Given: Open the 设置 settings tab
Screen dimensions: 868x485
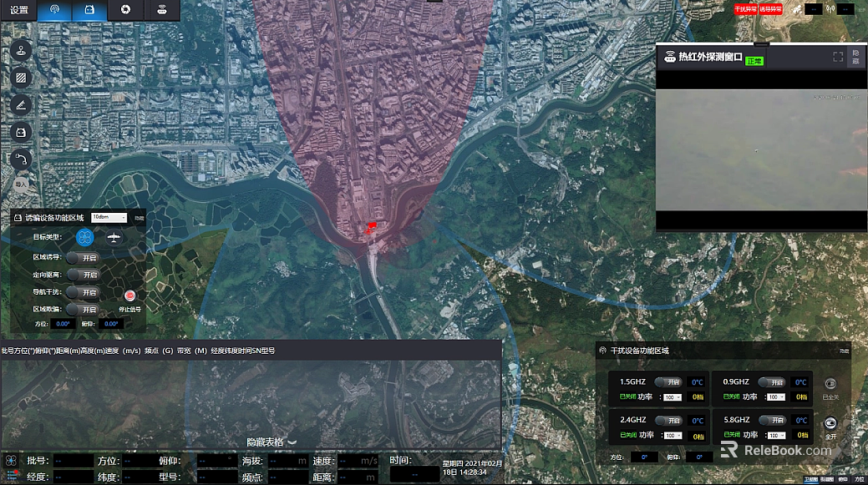Looking at the screenshot, I should click(18, 11).
